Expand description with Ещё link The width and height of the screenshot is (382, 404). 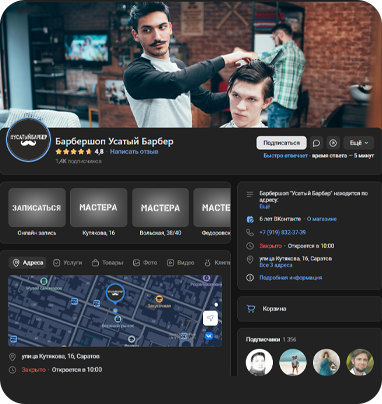coord(265,207)
